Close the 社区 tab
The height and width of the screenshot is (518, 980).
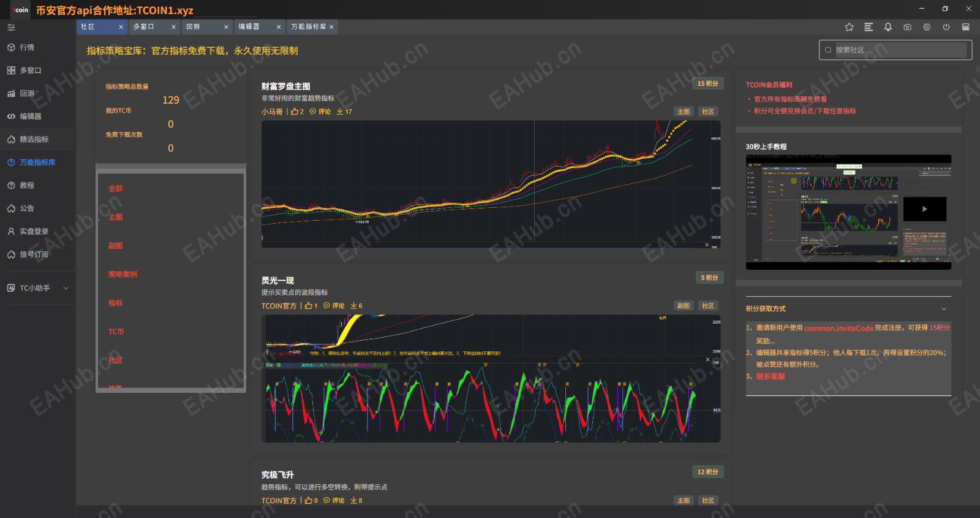121,27
